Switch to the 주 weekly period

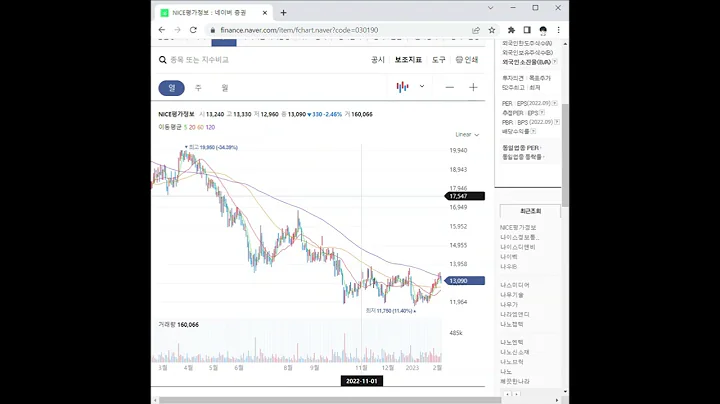tap(198, 88)
